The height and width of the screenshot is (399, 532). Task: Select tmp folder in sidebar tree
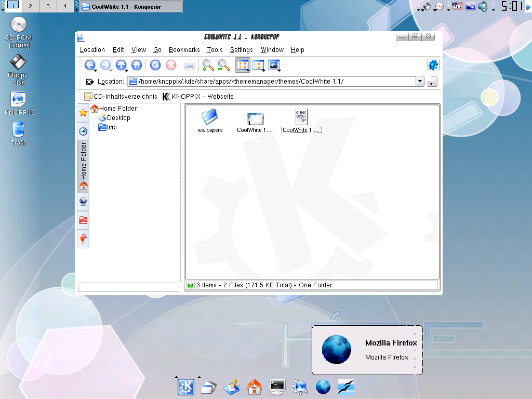coord(108,127)
